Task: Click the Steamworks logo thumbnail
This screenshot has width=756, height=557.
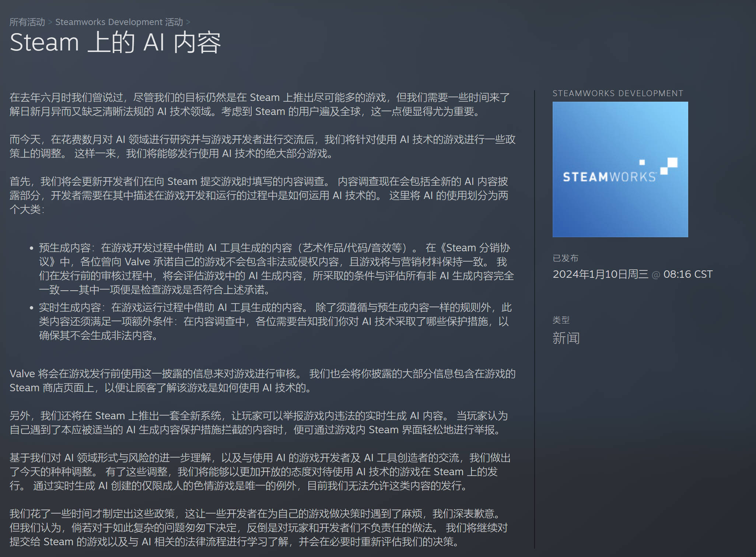Action: click(620, 169)
